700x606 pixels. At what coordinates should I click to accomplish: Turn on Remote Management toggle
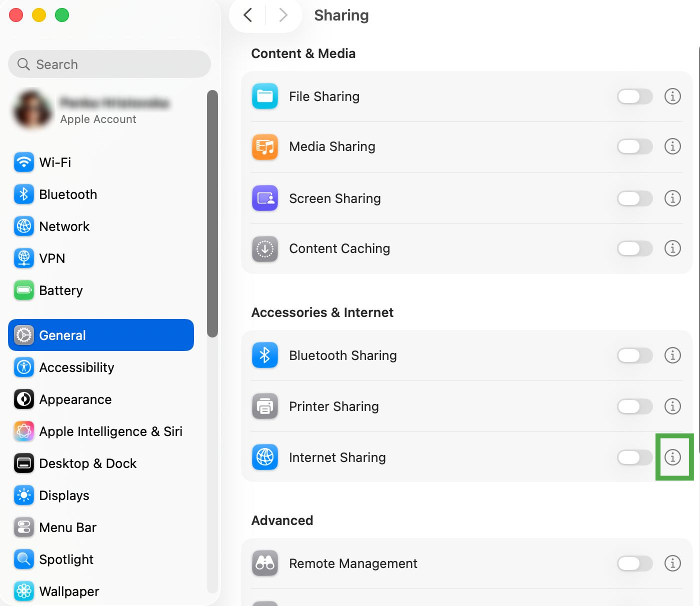click(x=635, y=563)
